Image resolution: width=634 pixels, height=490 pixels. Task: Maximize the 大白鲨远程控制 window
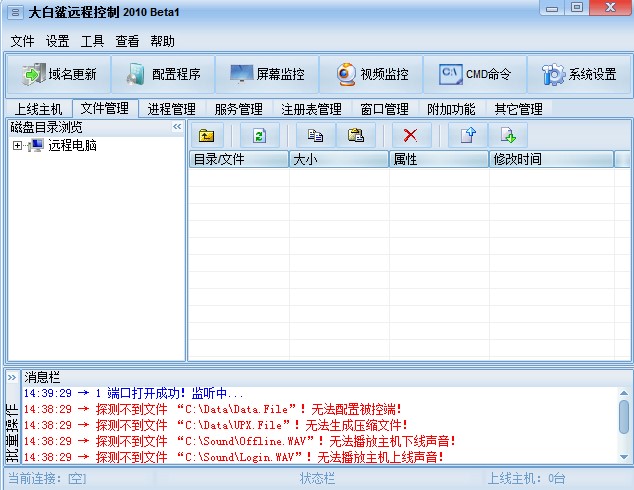(577, 8)
